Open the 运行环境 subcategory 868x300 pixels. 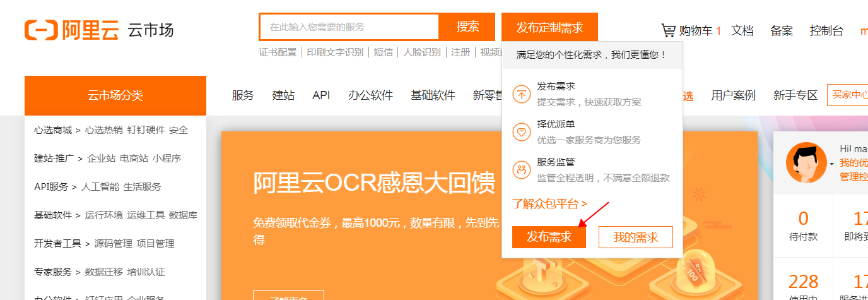(x=104, y=215)
